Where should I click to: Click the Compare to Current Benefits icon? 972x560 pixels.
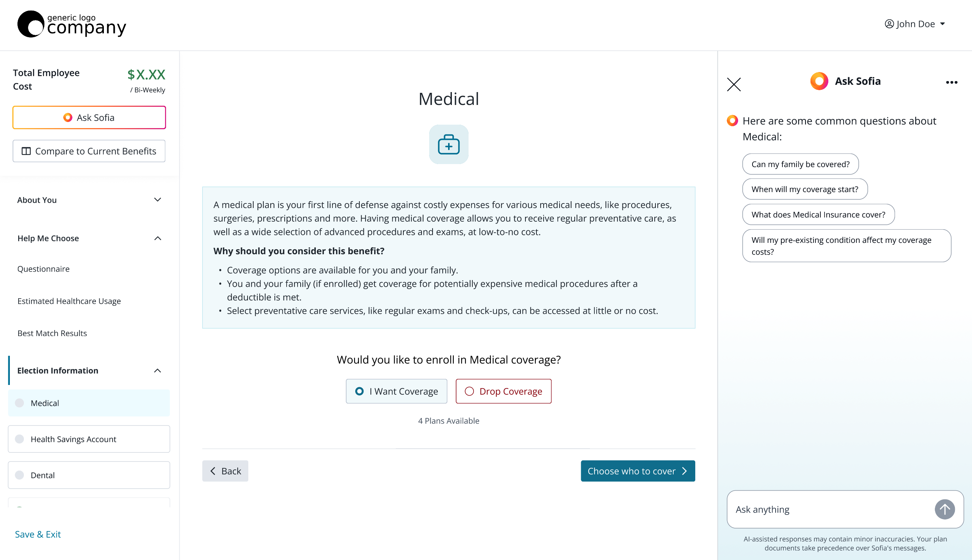coord(26,151)
